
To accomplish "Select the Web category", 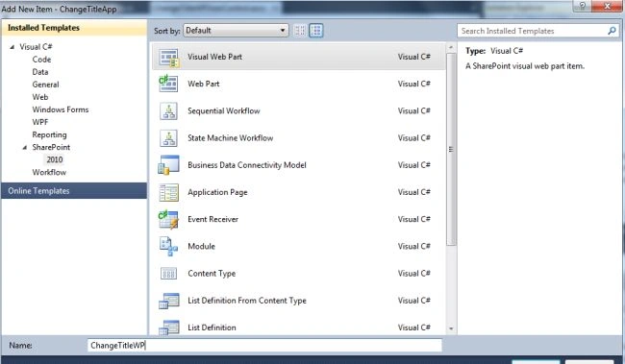I will pyautogui.click(x=40, y=97).
